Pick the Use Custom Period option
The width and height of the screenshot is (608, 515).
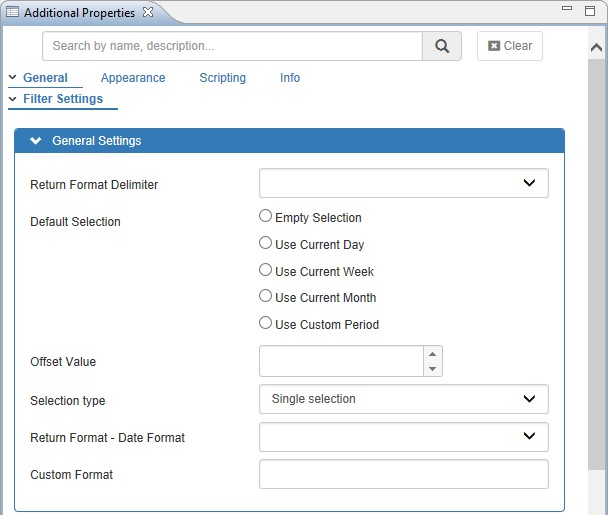pos(265,323)
